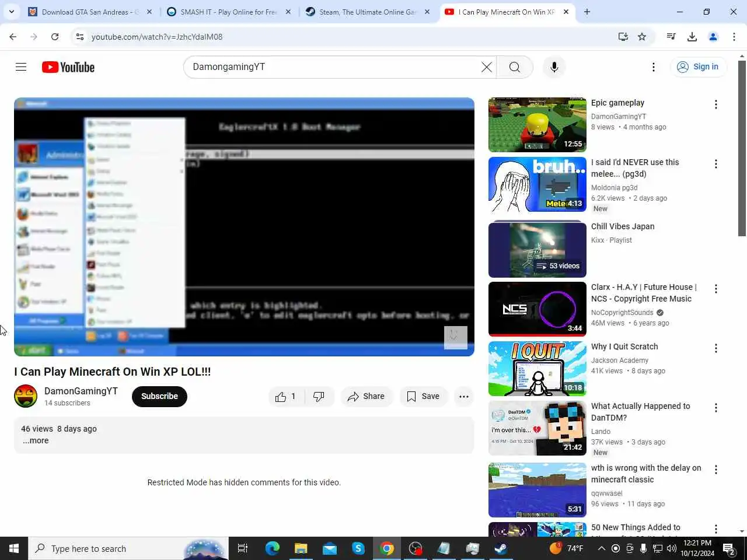Open Chrome media control icon
The height and width of the screenshot is (560, 747).
coord(671,37)
